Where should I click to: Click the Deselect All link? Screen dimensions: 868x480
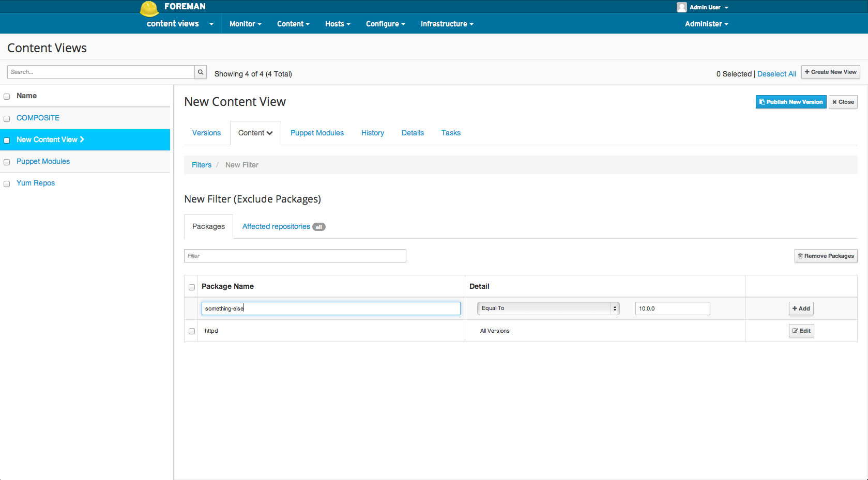(x=776, y=74)
